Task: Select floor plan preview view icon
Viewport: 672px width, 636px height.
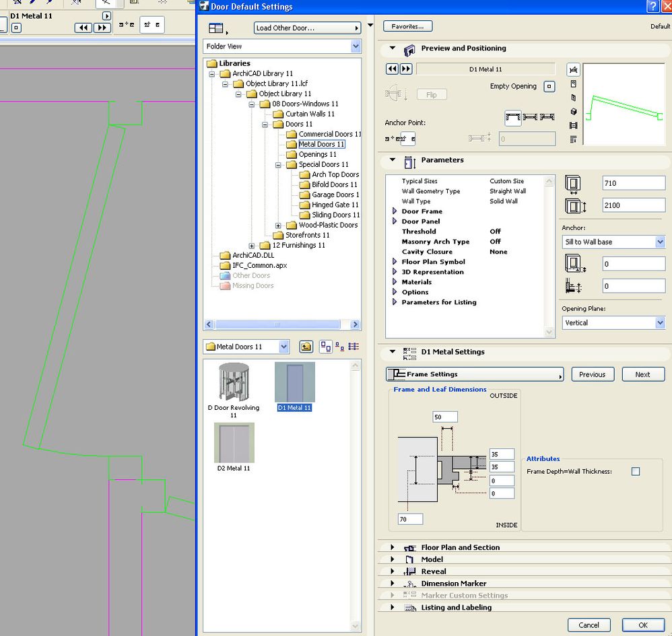Action: tap(573, 70)
